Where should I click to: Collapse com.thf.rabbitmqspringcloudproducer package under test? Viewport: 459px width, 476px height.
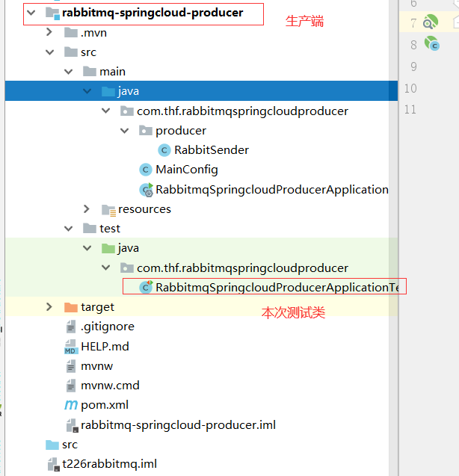106,268
